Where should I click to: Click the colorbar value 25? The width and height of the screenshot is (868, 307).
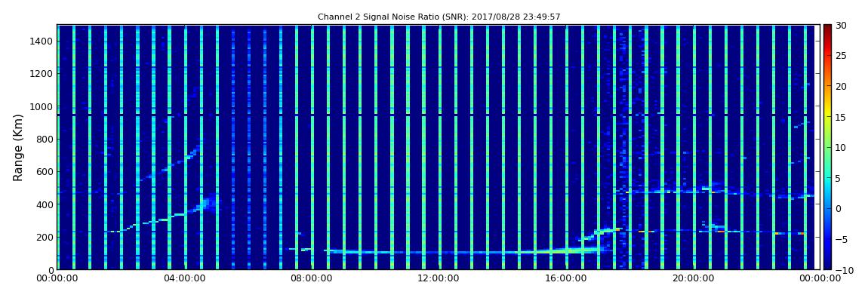click(842, 55)
